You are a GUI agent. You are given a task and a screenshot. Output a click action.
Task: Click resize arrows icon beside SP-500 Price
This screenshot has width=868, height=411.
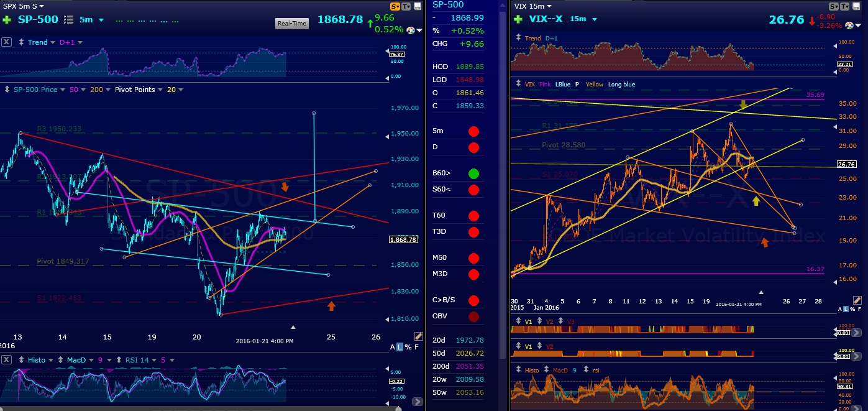click(7, 90)
